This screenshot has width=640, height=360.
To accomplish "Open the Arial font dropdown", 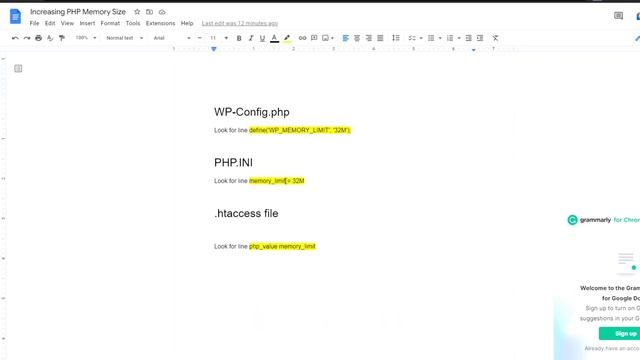I will point(172,38).
